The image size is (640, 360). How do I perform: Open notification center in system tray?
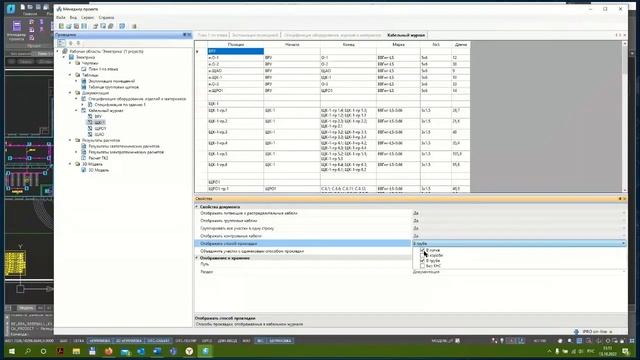625,351
